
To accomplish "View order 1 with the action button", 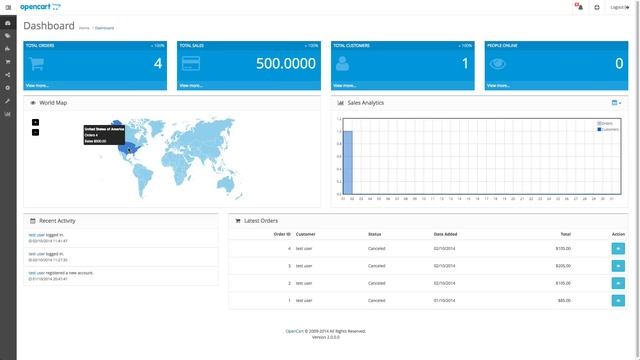I will 618,300.
